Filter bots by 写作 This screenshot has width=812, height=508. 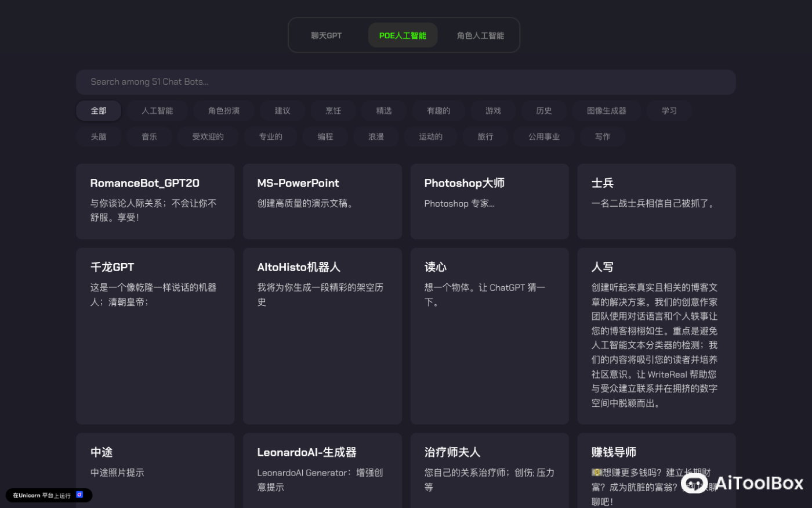(603, 136)
